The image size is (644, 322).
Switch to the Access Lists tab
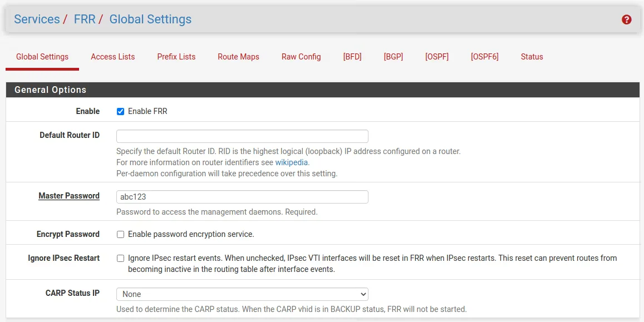click(112, 57)
